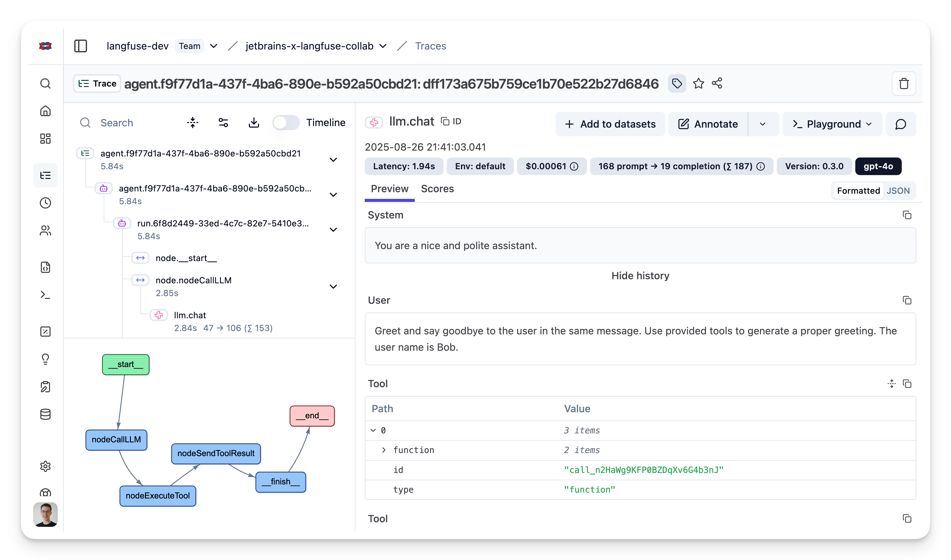Image resolution: width=951 pixels, height=560 pixels.
Task: Switch to the Scores tab
Action: click(x=437, y=189)
